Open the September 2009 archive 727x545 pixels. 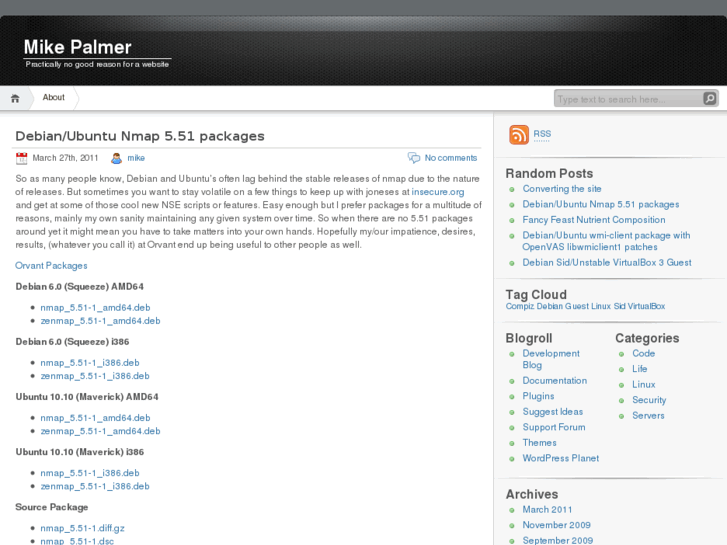point(558,540)
